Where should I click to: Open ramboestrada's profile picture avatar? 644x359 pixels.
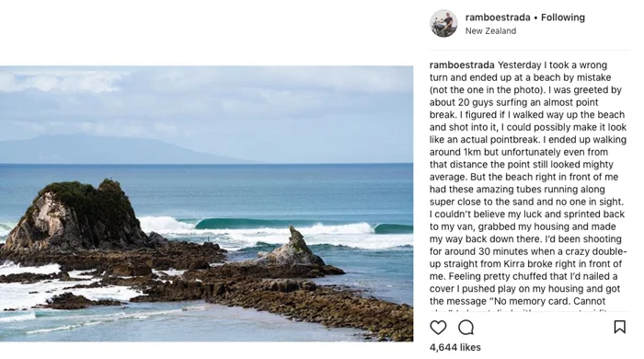(443, 23)
